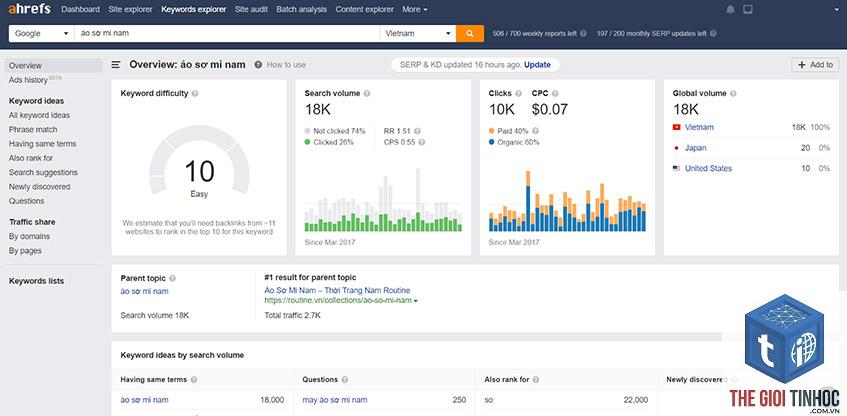The image size is (847, 416).
Task: Click the Vietnam flag icon
Action: (676, 128)
